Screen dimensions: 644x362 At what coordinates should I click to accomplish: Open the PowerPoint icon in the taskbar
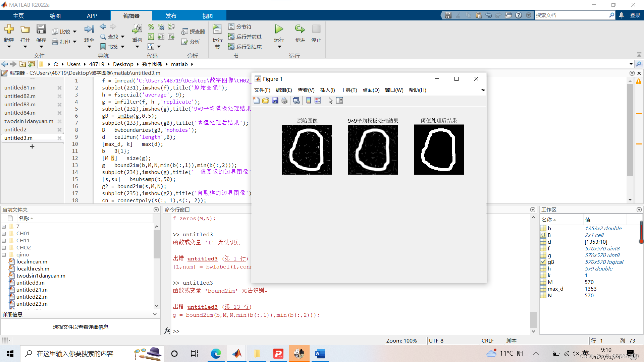(x=278, y=354)
